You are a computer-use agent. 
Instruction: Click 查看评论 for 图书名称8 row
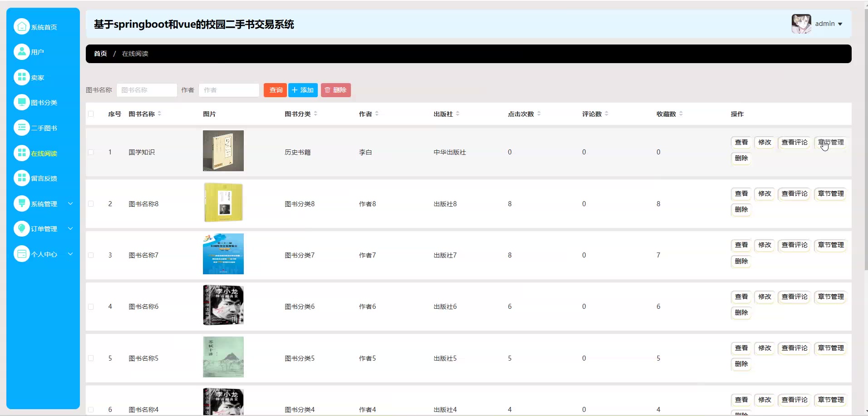coord(794,193)
